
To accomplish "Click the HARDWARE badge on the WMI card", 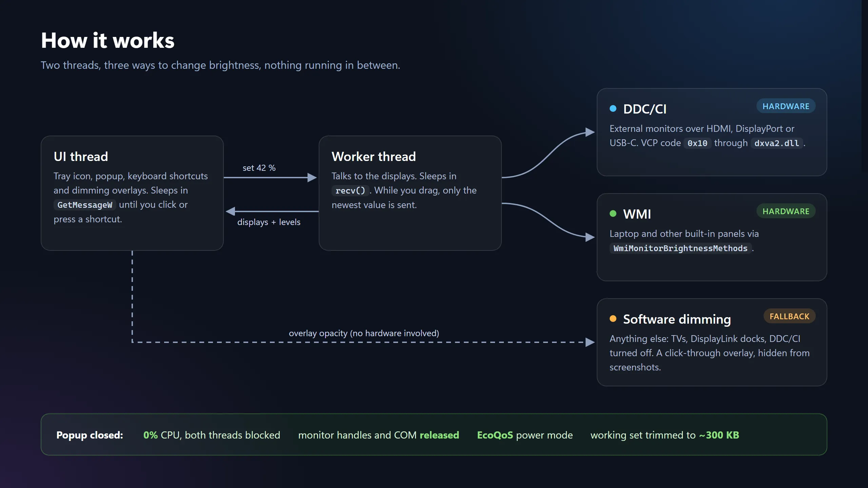I will (786, 211).
